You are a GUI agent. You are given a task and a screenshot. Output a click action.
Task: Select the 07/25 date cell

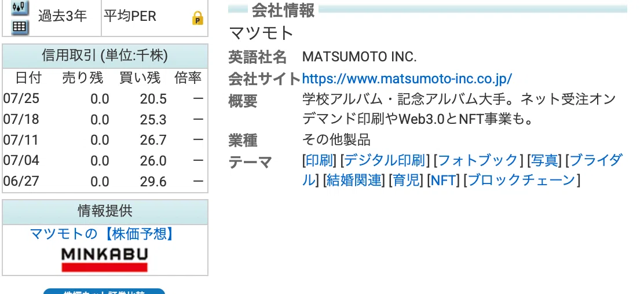point(21,98)
